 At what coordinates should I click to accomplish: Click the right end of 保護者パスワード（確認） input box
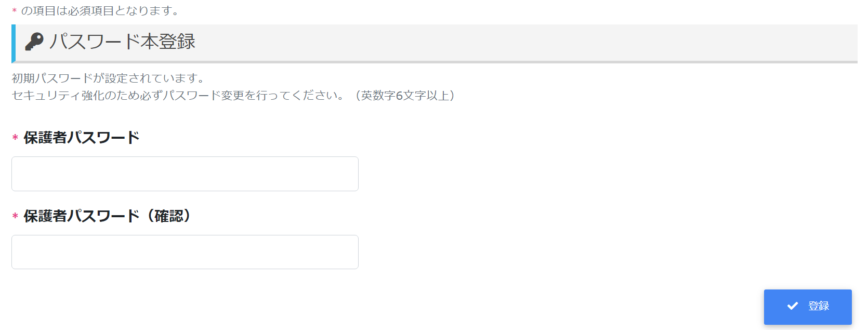[x=348, y=252]
